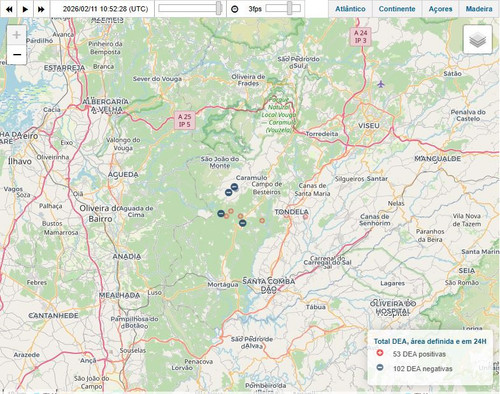This screenshot has height=394, width=500.
Task: Click the Oliveira do Bairro label
Action: pyautogui.click(x=99, y=214)
